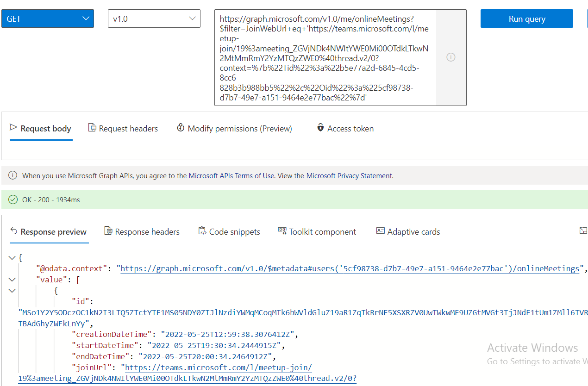
Task: Collapse the root JSON object chevron
Action: tap(12, 258)
